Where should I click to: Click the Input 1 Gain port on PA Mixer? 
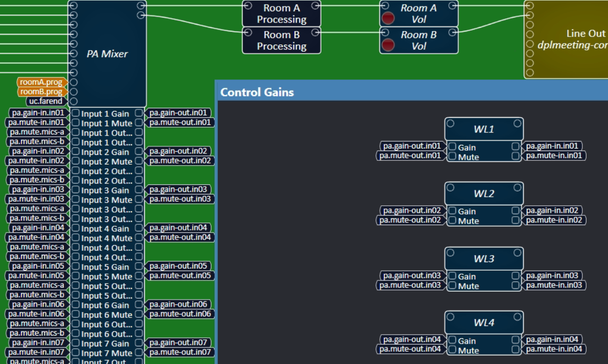[x=104, y=113]
